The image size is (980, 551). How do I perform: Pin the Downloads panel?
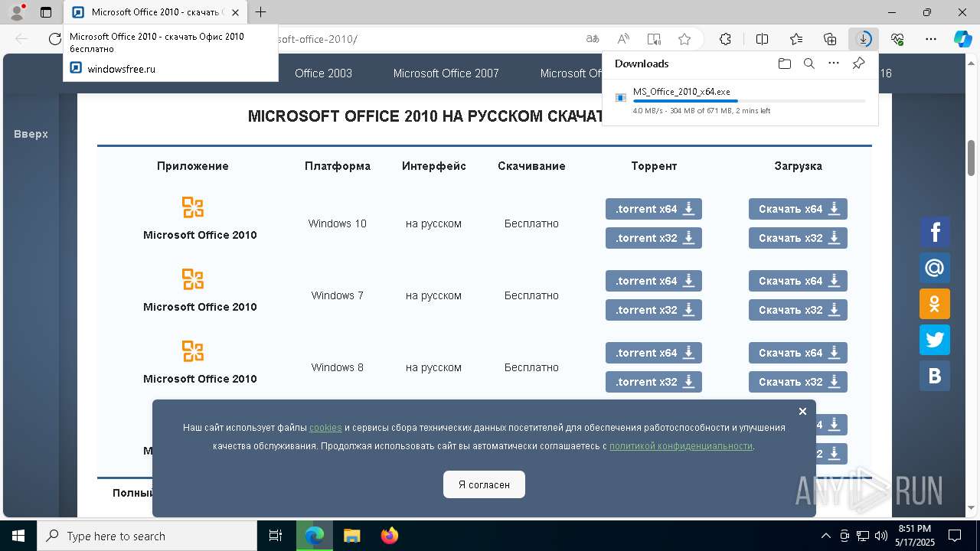pyautogui.click(x=859, y=64)
